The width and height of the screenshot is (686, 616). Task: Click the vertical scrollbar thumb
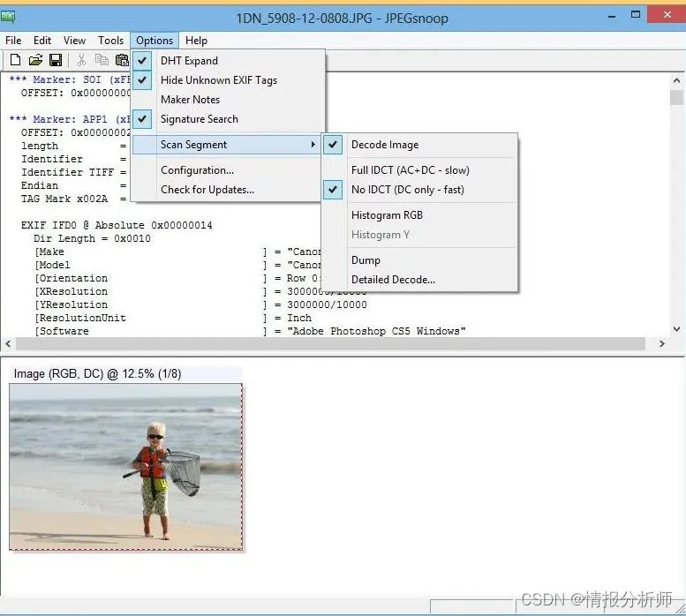[676, 97]
